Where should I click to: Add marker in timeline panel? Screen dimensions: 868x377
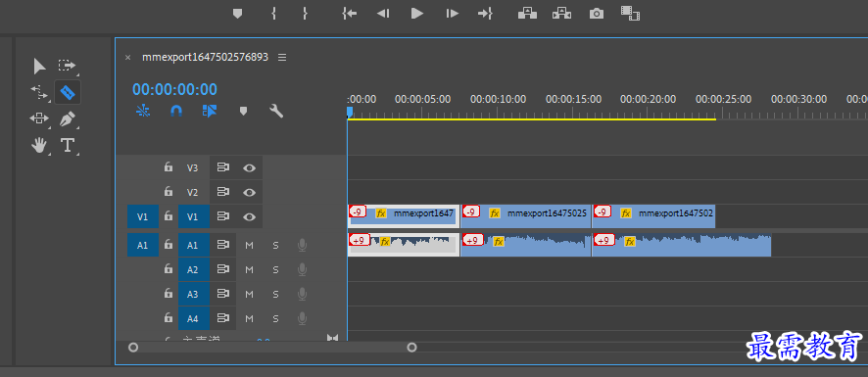[243, 112]
